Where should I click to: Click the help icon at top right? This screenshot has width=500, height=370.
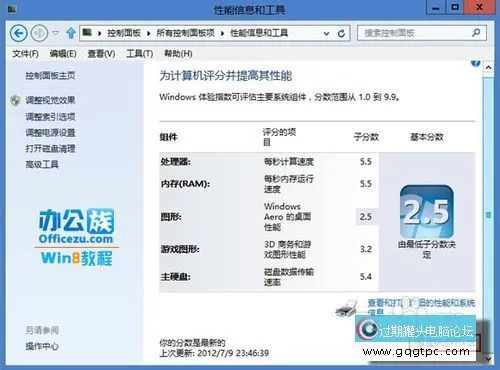click(476, 63)
